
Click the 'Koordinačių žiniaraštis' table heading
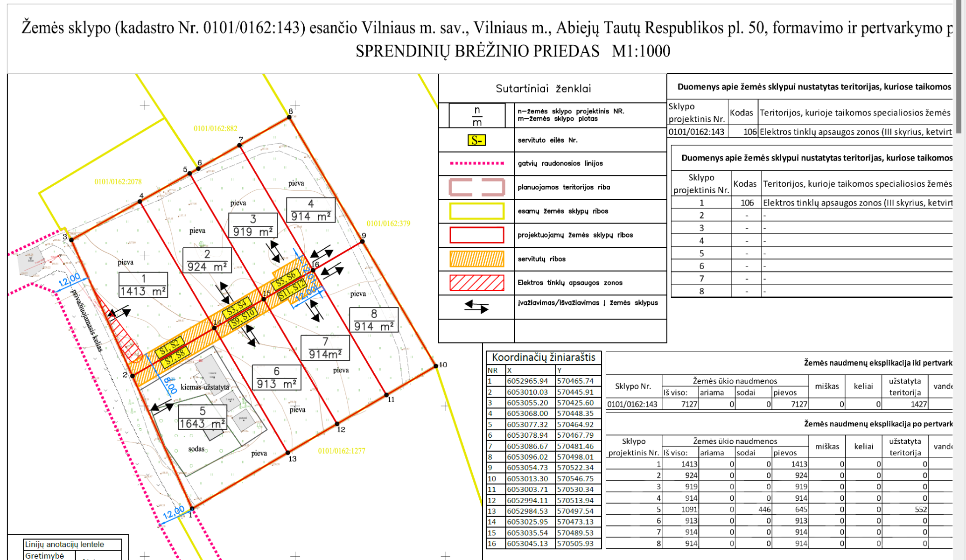coord(544,357)
